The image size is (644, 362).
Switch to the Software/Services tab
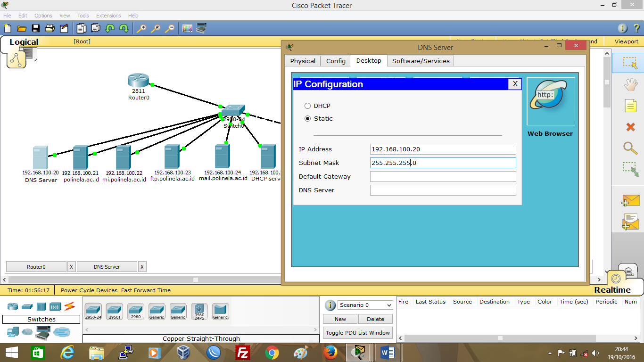click(421, 61)
